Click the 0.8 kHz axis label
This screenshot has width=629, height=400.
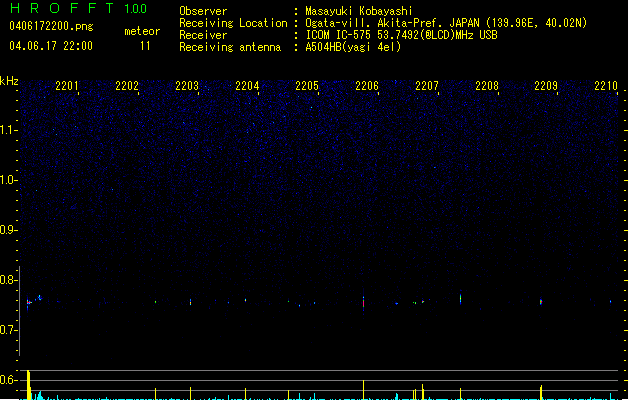[x=8, y=280]
